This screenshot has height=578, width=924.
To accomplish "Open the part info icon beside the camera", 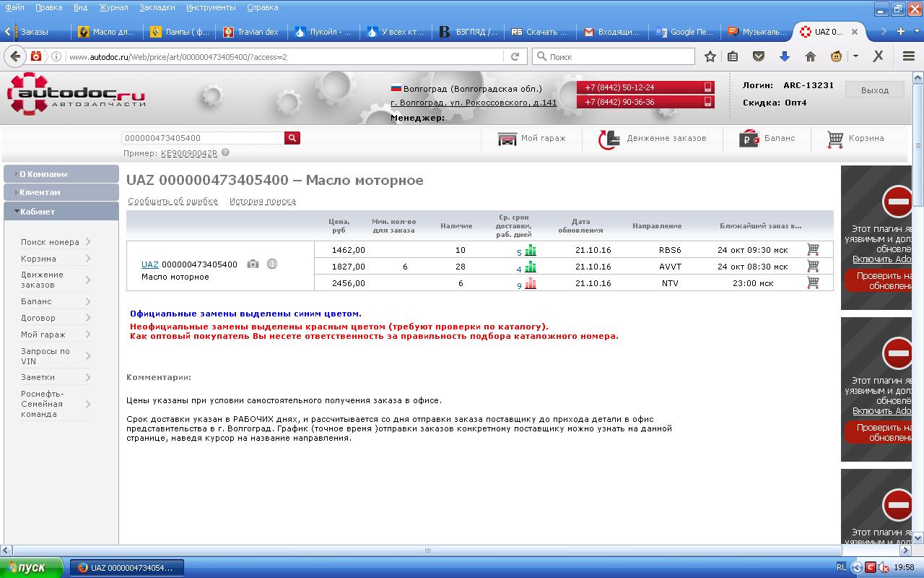I will pyautogui.click(x=272, y=264).
